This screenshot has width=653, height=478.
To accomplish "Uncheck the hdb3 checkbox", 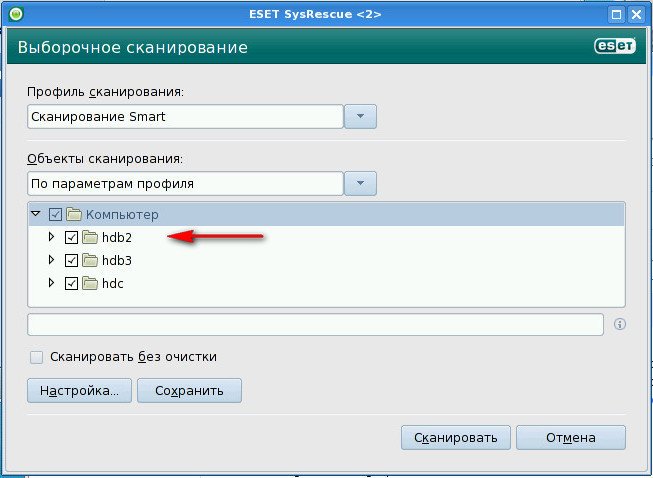I will pyautogui.click(x=72, y=261).
